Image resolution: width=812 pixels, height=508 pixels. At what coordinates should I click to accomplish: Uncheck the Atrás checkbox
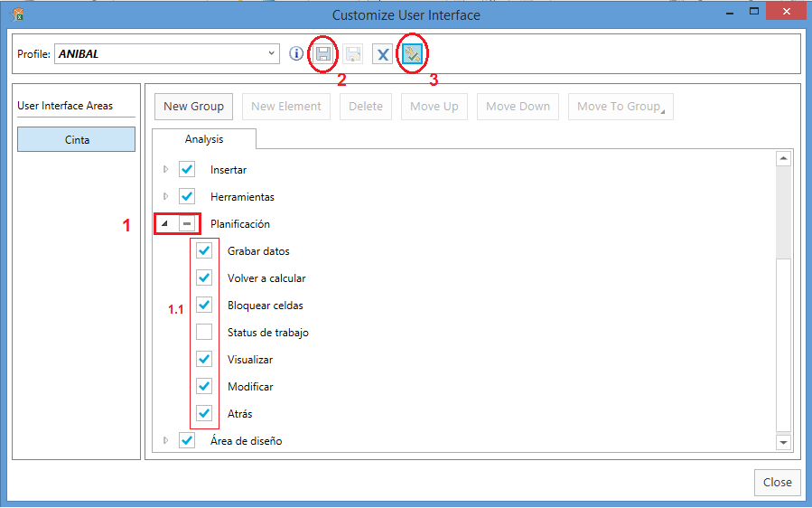pos(204,413)
